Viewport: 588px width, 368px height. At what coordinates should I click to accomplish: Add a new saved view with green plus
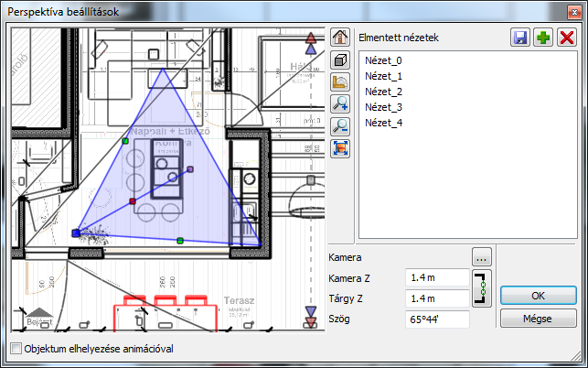(543, 38)
